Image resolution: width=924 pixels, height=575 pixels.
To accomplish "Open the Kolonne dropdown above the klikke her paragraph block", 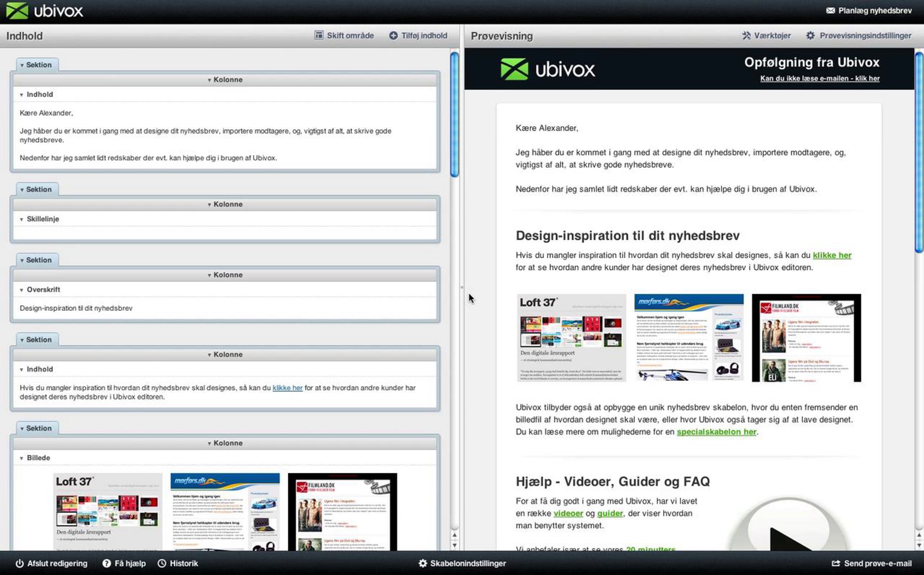I will pos(225,354).
